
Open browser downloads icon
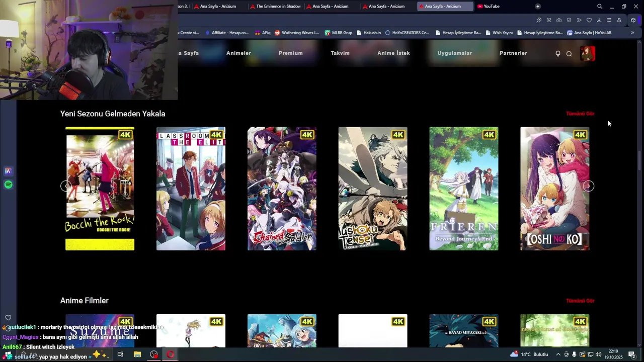click(599, 20)
